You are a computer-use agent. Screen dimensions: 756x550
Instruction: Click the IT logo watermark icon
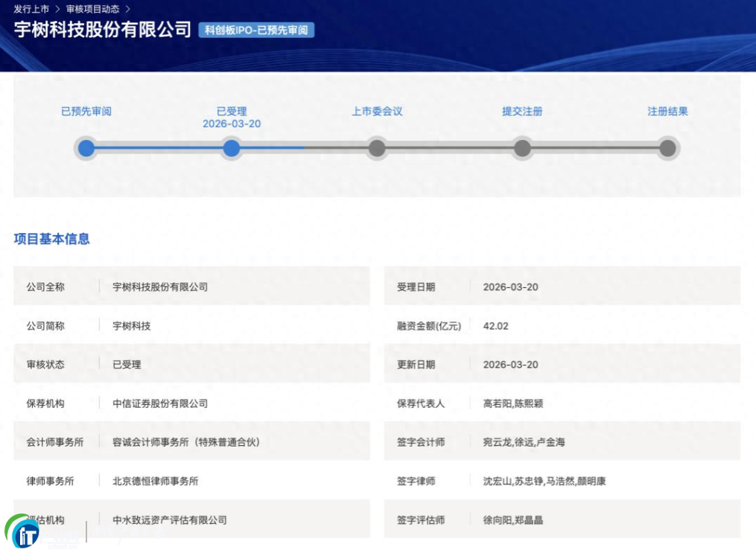(23, 531)
